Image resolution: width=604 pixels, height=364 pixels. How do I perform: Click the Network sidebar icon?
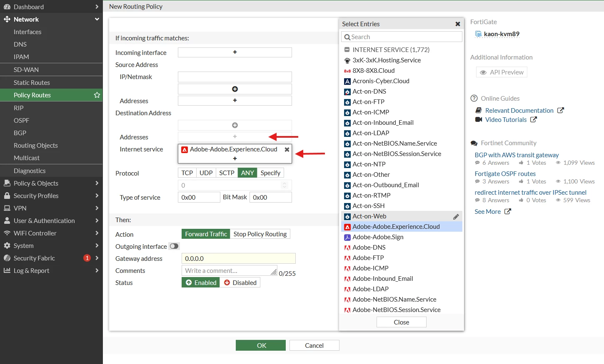pyautogui.click(x=7, y=19)
